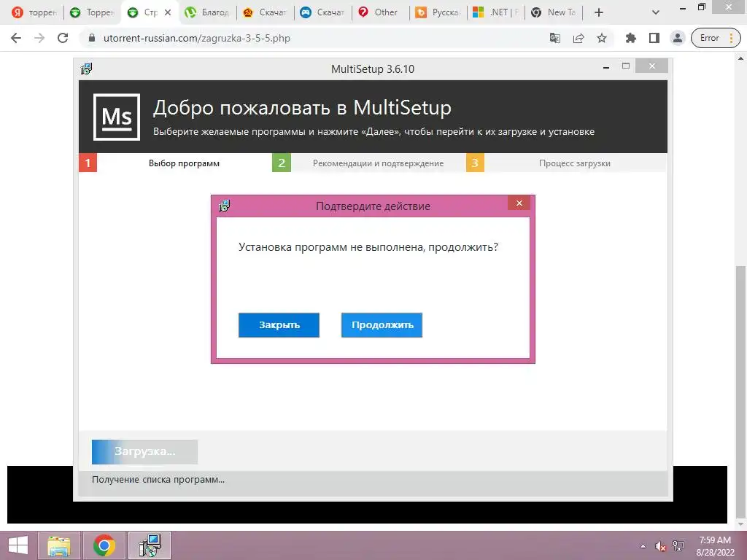
Task: Click the Chrome taskbar icon
Action: [104, 545]
